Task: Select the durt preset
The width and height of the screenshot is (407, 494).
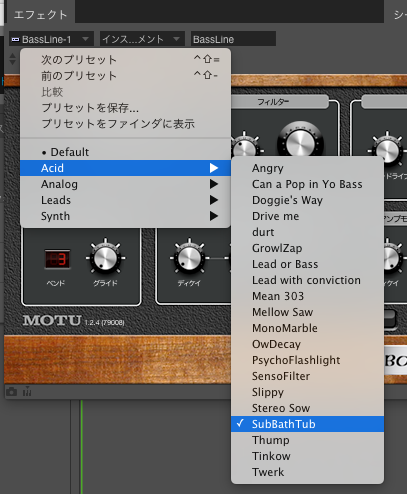Action: click(307, 232)
